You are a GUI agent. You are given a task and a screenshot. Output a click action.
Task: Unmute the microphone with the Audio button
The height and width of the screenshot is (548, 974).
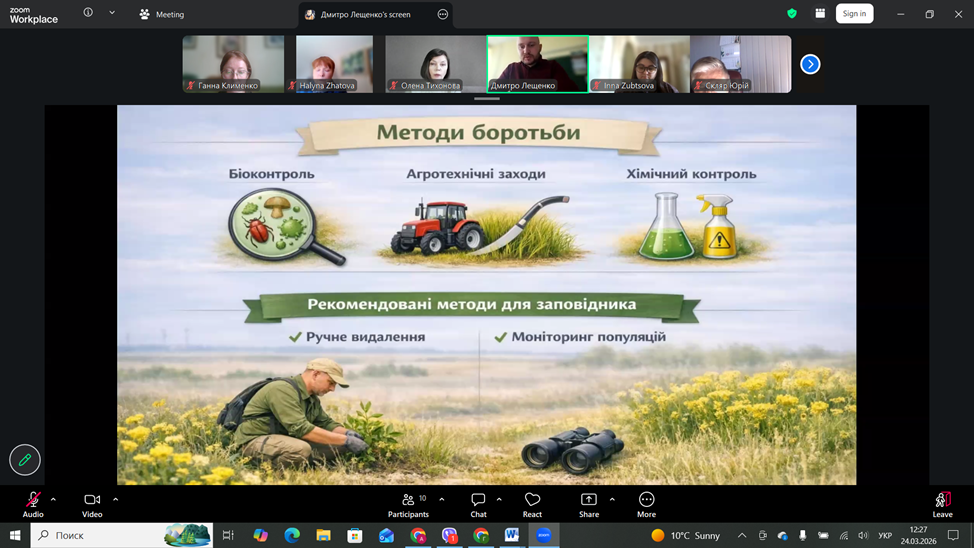click(33, 503)
